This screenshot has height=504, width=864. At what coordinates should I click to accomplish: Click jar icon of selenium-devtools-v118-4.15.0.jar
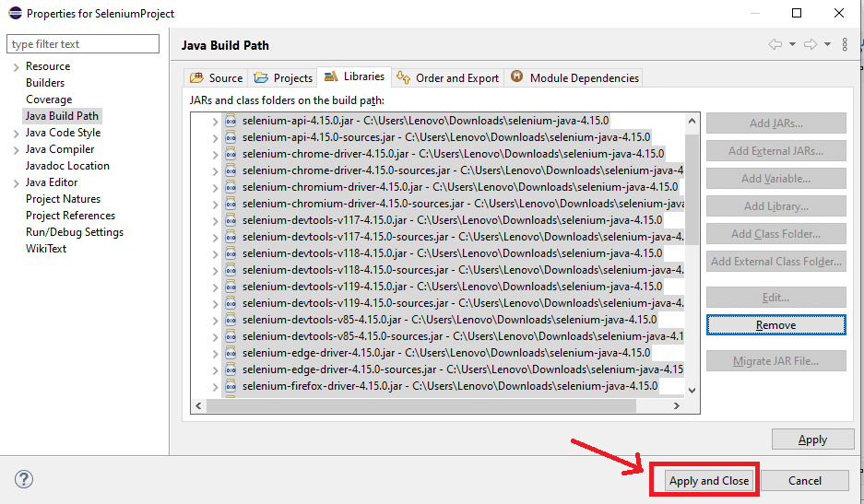[x=231, y=253]
